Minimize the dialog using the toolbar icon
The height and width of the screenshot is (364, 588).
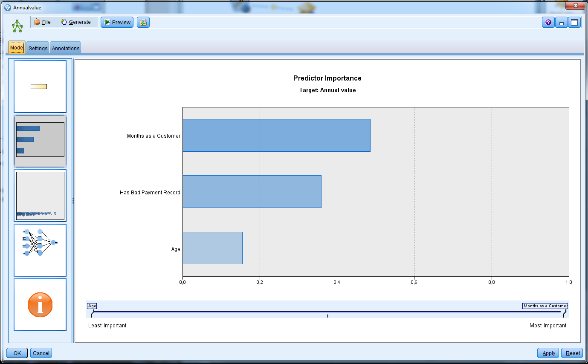[561, 23]
